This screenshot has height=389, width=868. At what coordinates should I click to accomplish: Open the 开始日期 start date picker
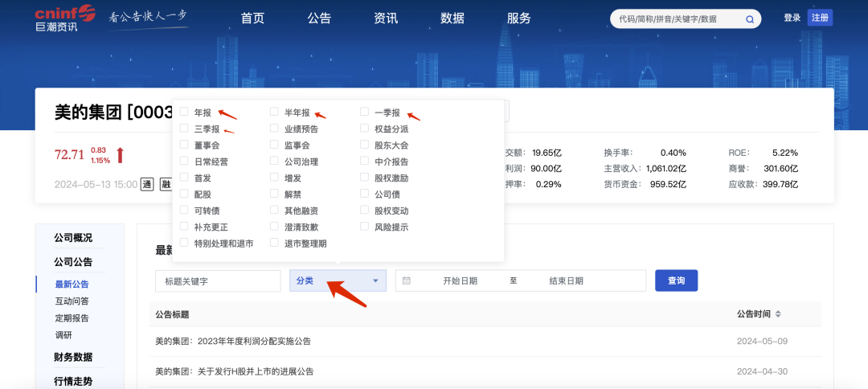[x=460, y=280]
